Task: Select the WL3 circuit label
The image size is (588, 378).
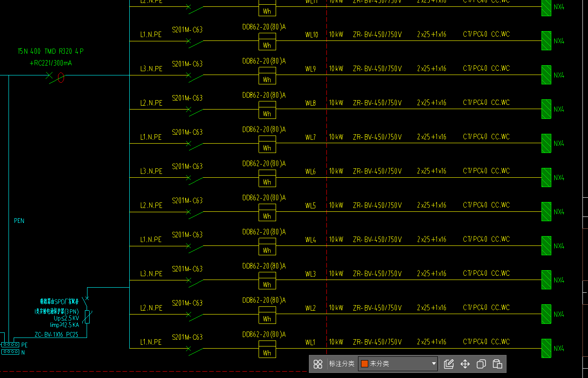Action: point(311,274)
